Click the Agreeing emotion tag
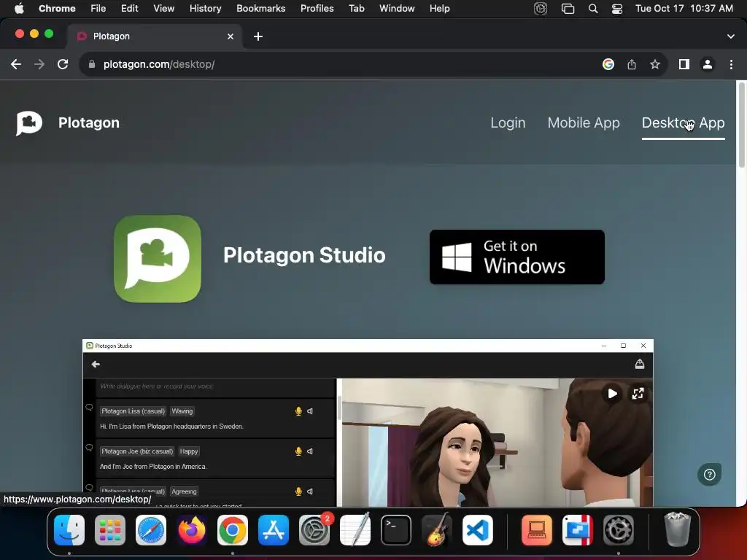Viewport: 747px width, 560px height. tap(184, 491)
